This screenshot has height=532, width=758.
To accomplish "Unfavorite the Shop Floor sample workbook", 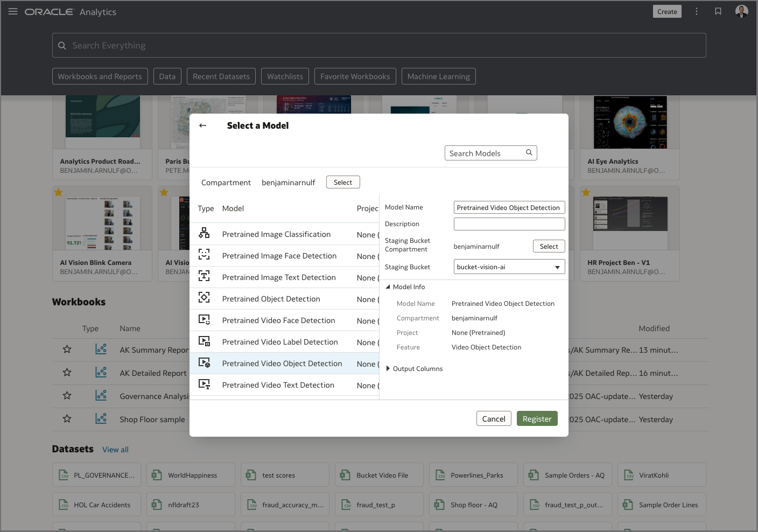I will [x=67, y=418].
